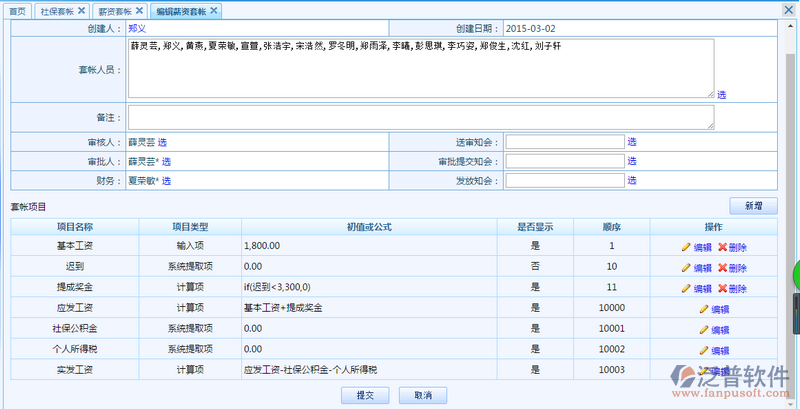This screenshot has height=409, width=800.
Task: Click the 输入项 type cell for 基本工资
Action: pos(190,246)
